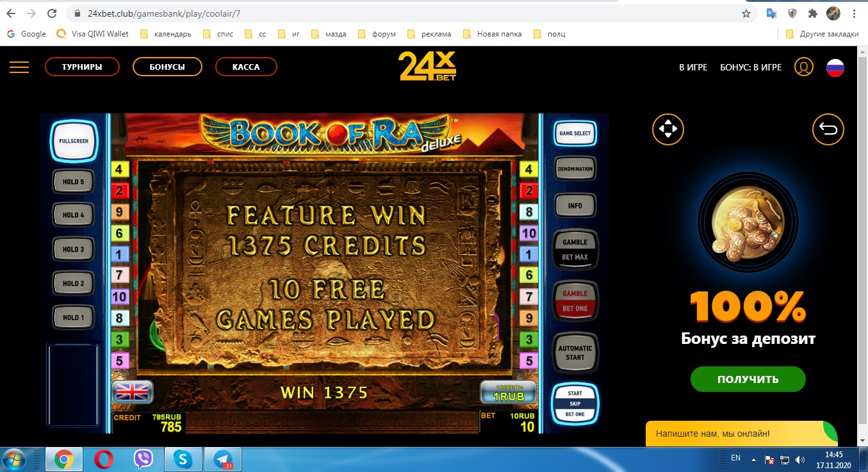Open Telegram from the taskbar

tap(224, 459)
